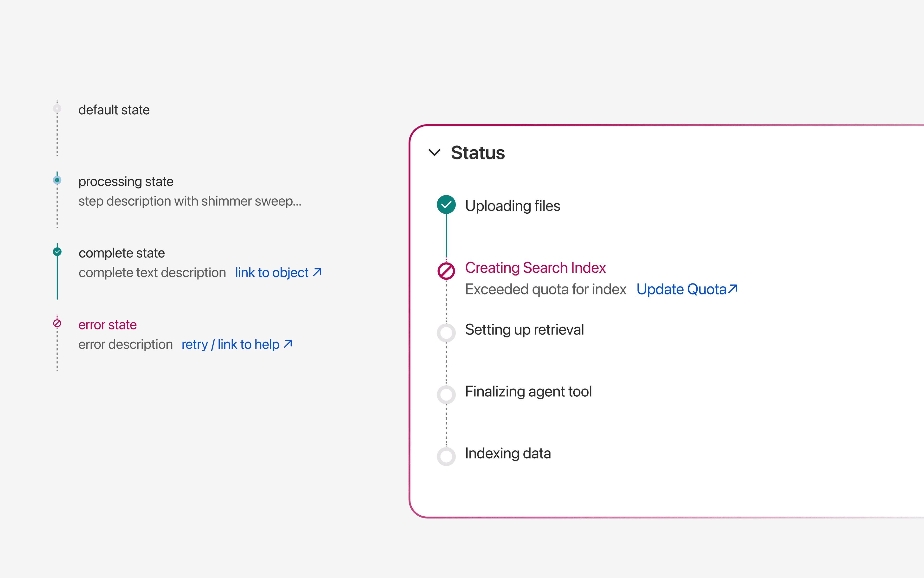The width and height of the screenshot is (924, 578).
Task: Click the default state label
Action: coord(114,110)
